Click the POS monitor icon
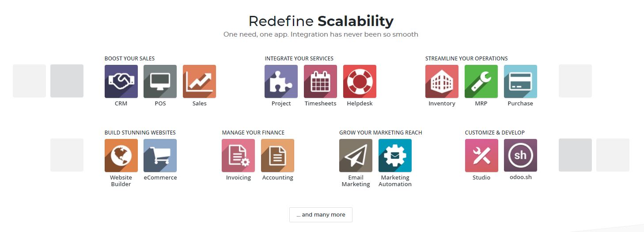 [x=160, y=81]
